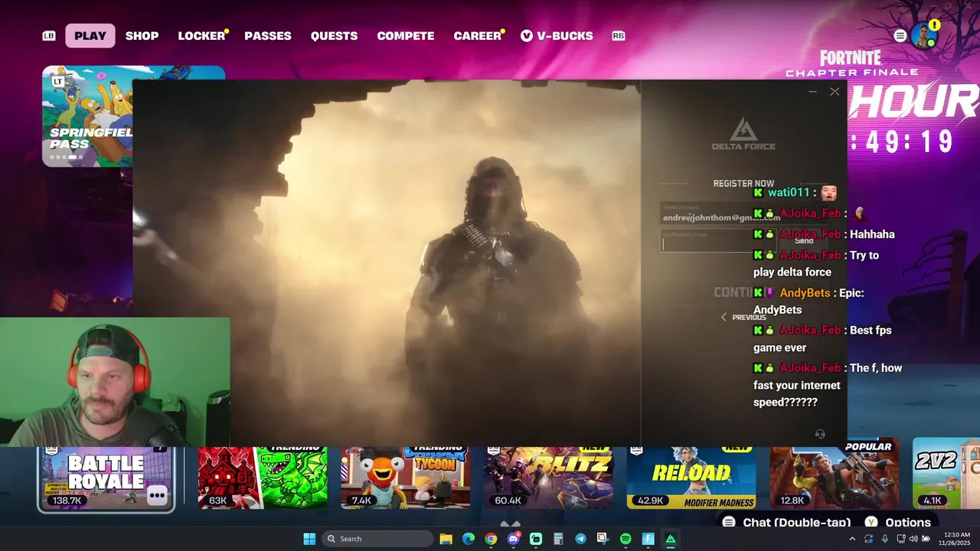This screenshot has height=551, width=980.
Task: Click the Chat (Double-tap) prompt
Action: point(787,523)
